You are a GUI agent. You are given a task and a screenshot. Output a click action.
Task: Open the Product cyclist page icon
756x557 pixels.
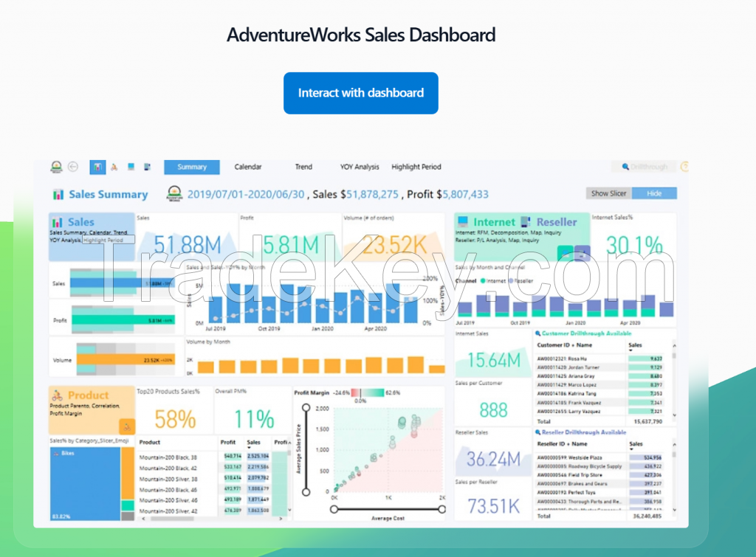(114, 167)
